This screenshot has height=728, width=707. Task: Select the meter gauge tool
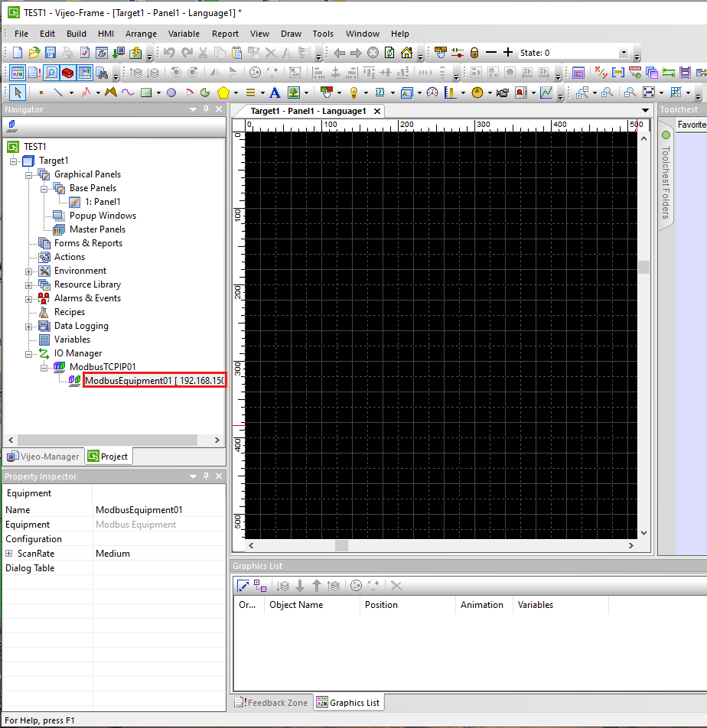pyautogui.click(x=432, y=93)
